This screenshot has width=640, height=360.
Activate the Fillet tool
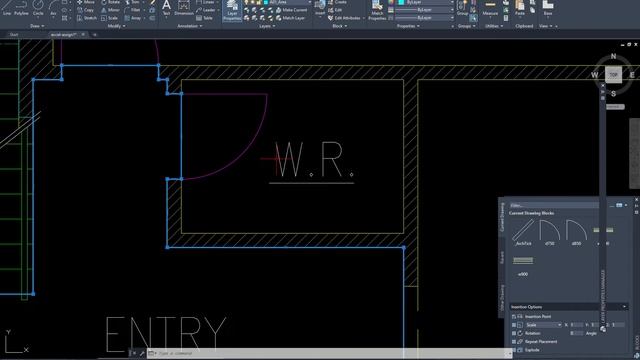pos(133,10)
